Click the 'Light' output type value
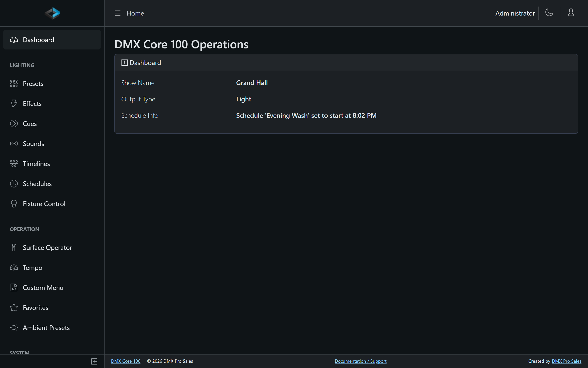Screen dimensions: 588x368 244,99
